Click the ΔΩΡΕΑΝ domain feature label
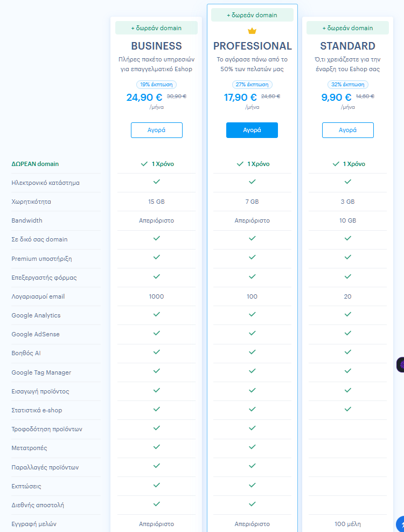Screen dimensions: 404x532 point(35,164)
